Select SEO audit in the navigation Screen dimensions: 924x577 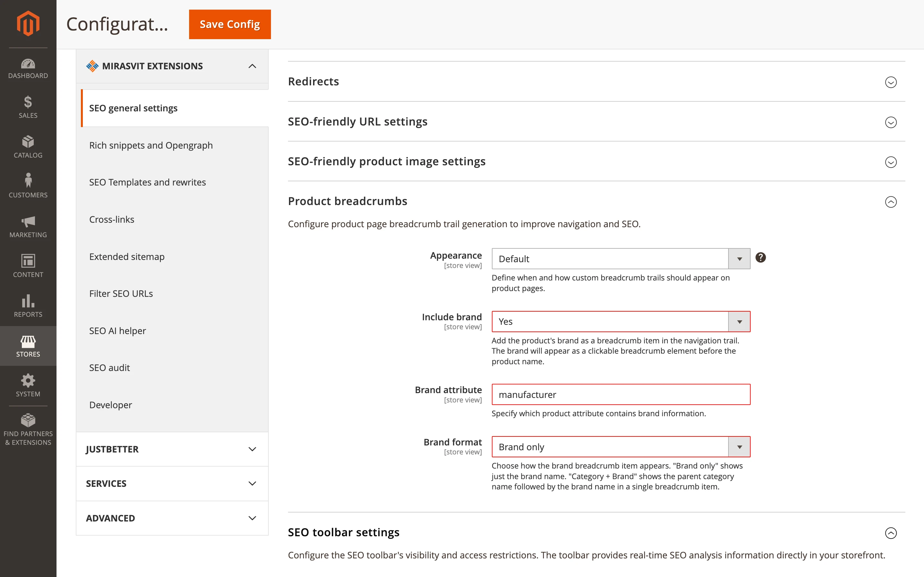coord(109,367)
